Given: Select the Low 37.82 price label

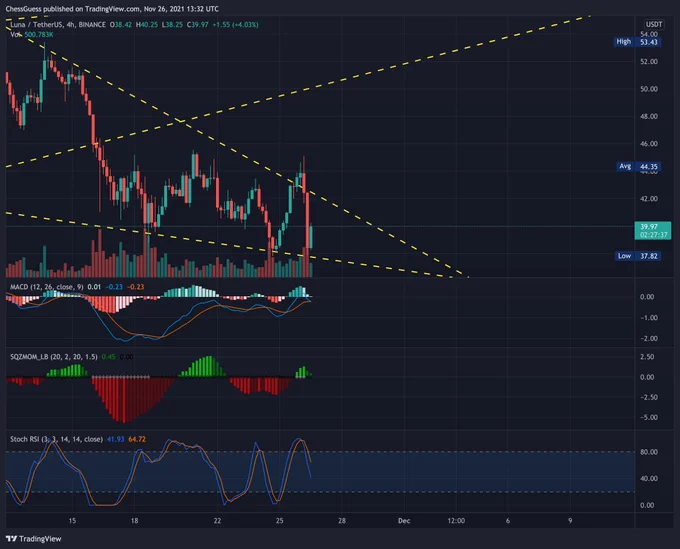Looking at the screenshot, I should coord(638,256).
